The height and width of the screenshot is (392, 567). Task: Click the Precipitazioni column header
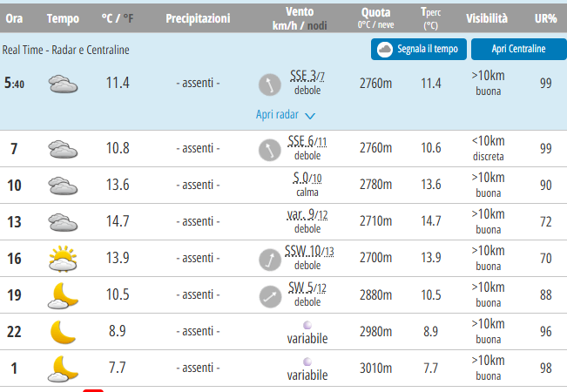pyautogui.click(x=198, y=17)
